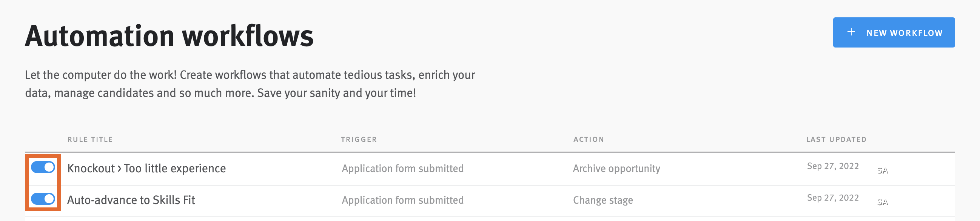Viewport: 980px width, 221px height.
Task: Click "Application form submitted" on the Knockout row
Action: (x=403, y=168)
